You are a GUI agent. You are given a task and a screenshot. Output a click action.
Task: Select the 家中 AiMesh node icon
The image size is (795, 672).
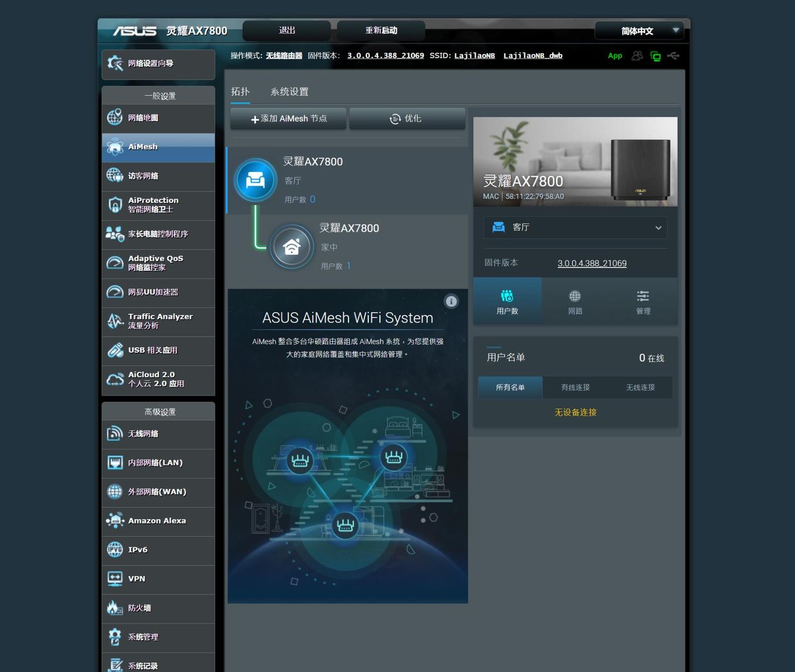pos(291,247)
